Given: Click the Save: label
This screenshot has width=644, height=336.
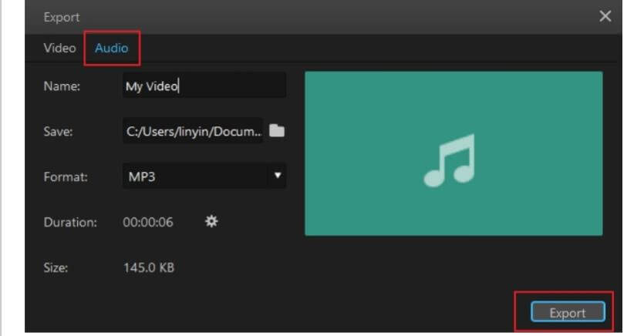Looking at the screenshot, I should 58,131.
